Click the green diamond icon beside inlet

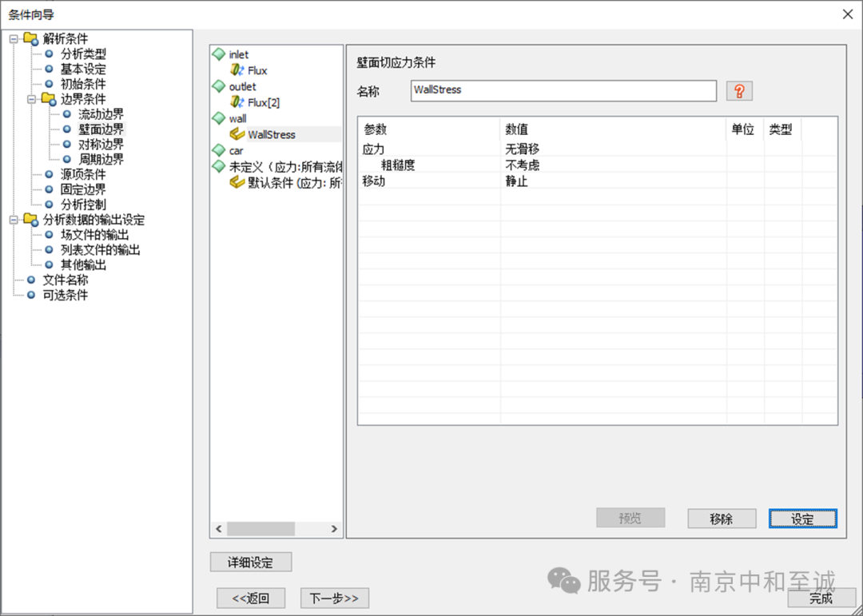pos(219,54)
